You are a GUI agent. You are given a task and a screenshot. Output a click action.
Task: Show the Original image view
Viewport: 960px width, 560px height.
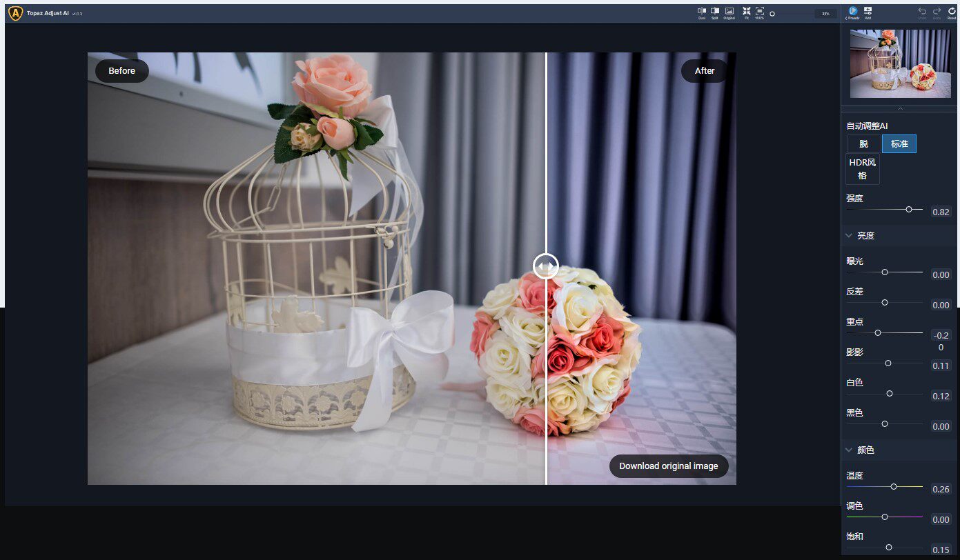(x=729, y=12)
